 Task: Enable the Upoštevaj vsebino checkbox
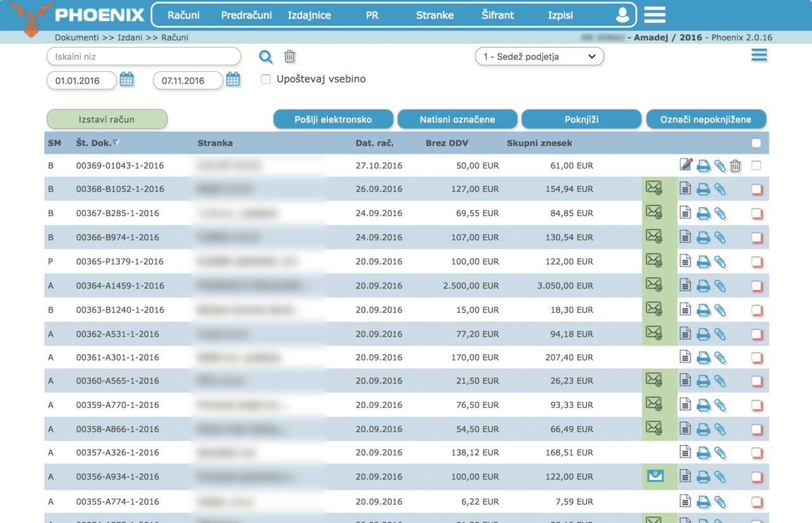pos(266,79)
